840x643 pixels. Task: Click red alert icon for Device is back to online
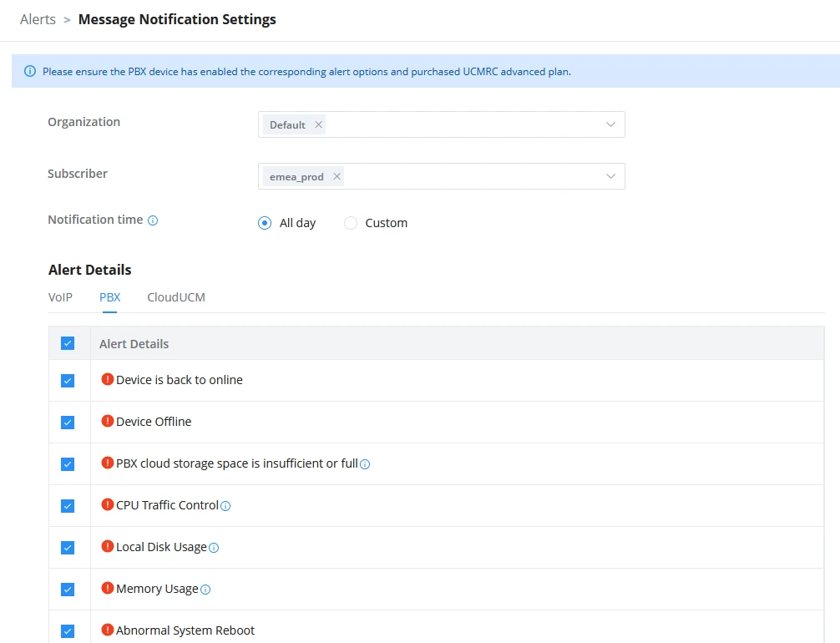point(108,379)
